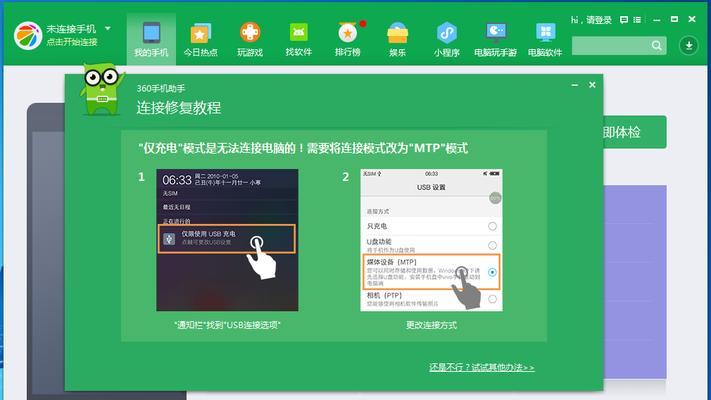Screen dimensions: 711x400
Task: Minimize the main 360 window
Action: click(657, 20)
